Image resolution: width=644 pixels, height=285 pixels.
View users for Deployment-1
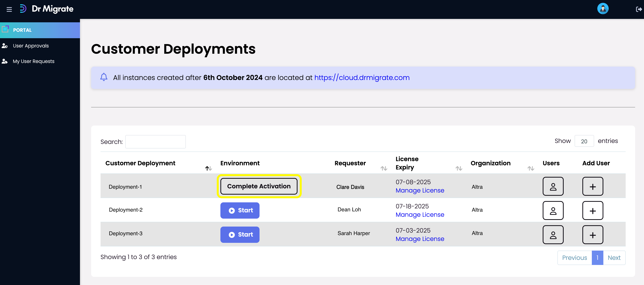pos(553,186)
